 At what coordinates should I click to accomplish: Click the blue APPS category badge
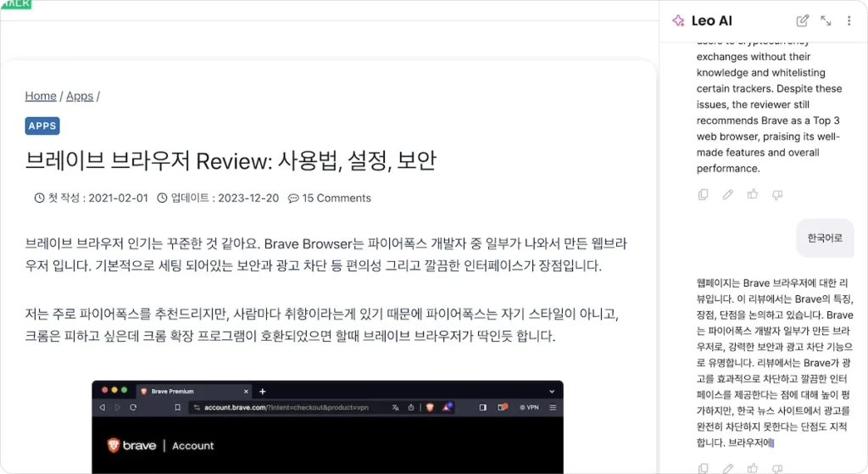42,125
